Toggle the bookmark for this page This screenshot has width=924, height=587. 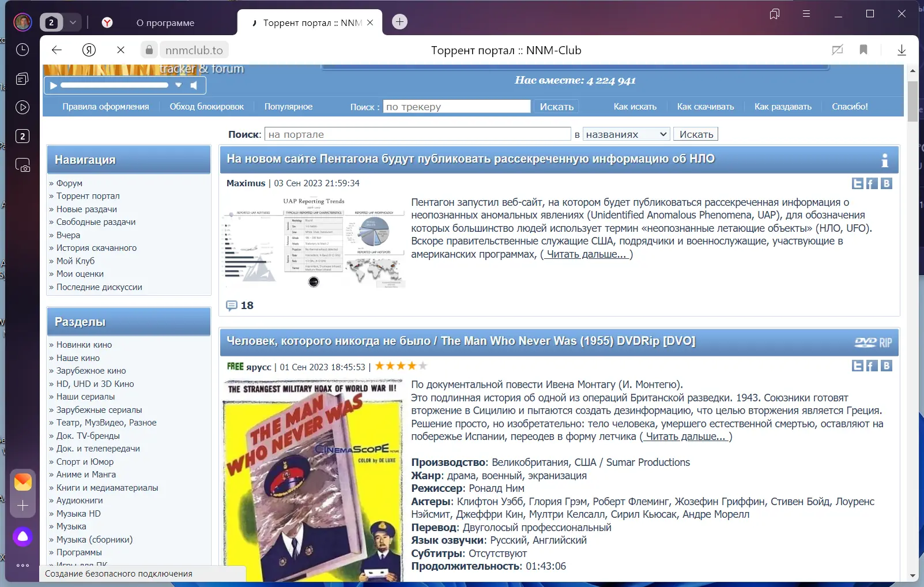863,50
